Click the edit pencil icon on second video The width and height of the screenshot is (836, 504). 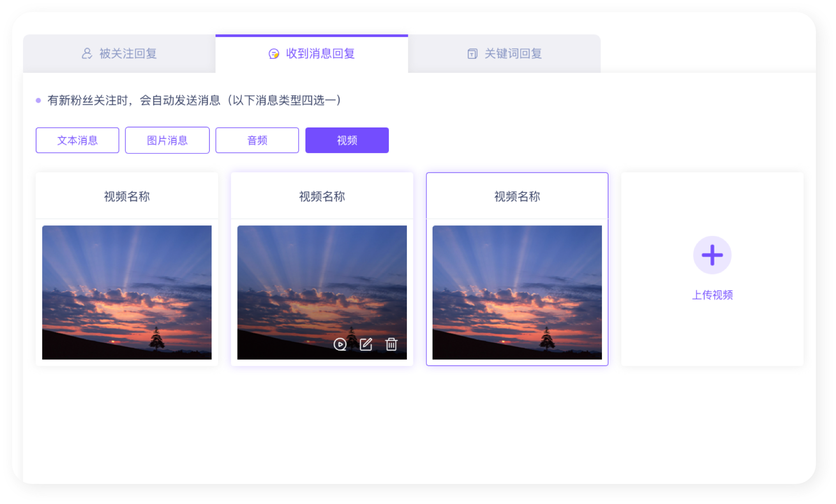tap(366, 344)
